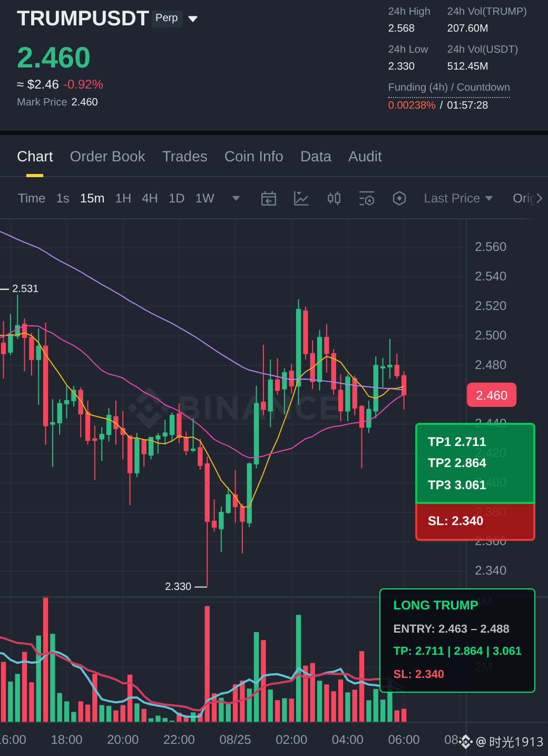
Task: Click the 04:00 time axis label
Action: coord(348,740)
